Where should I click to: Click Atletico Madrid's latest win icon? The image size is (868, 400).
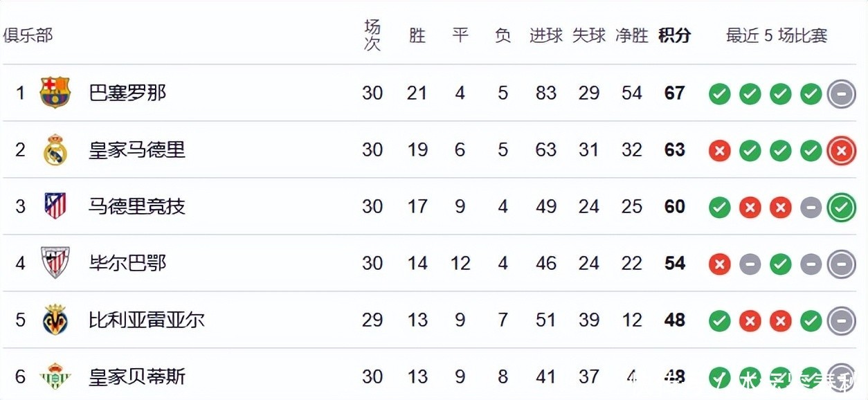842,207
